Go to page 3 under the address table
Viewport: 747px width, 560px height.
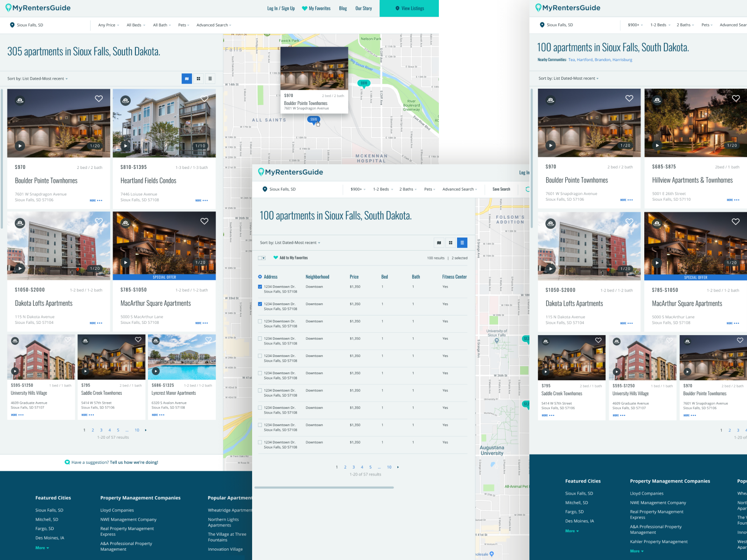(353, 467)
